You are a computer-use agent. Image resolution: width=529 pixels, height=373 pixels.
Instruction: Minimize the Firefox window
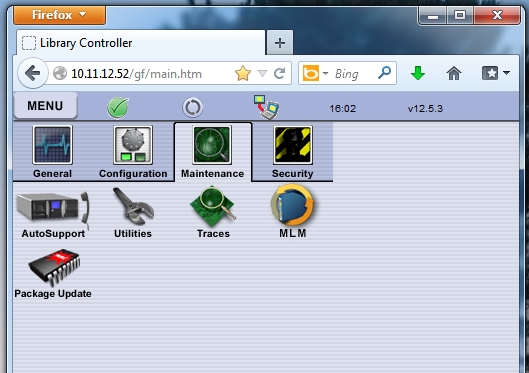point(433,16)
